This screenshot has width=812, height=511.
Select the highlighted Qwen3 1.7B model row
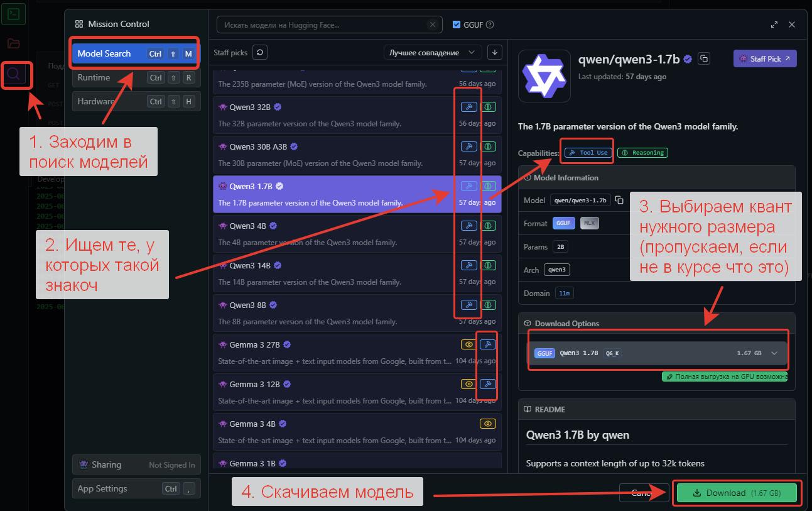click(357, 194)
